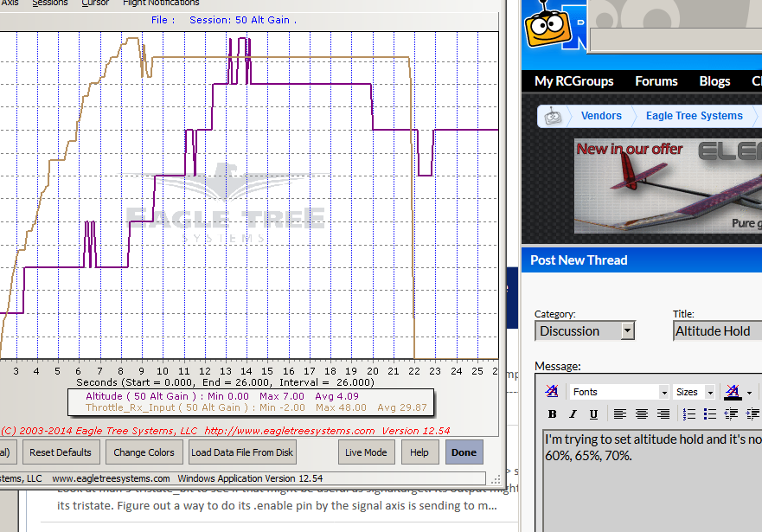Viewport: 762px width, 532px height.
Task: Follow the Vendors breadcrumb link
Action: pyautogui.click(x=601, y=116)
